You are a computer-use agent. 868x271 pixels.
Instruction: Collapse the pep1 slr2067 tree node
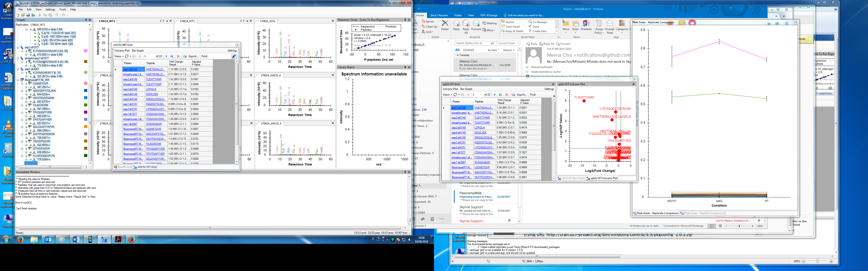[18, 69]
